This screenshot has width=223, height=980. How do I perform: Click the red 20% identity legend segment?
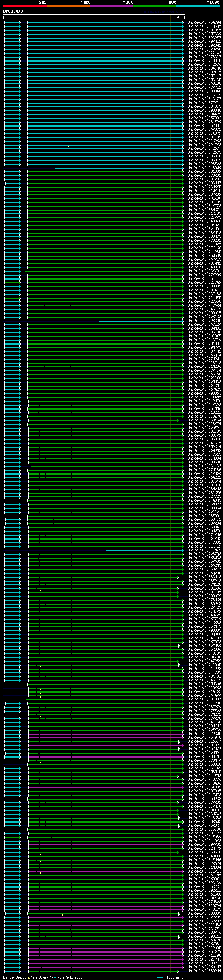pyautogui.click(x=25, y=7)
